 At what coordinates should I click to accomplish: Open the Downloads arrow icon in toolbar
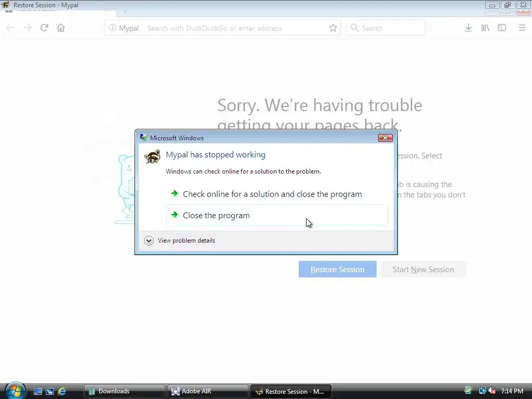(x=468, y=28)
